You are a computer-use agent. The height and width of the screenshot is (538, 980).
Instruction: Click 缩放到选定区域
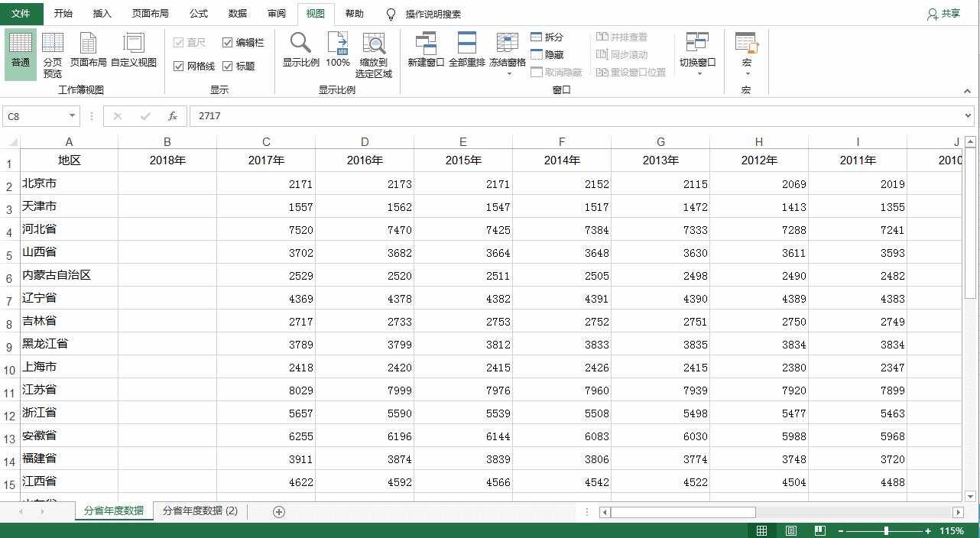pos(374,52)
